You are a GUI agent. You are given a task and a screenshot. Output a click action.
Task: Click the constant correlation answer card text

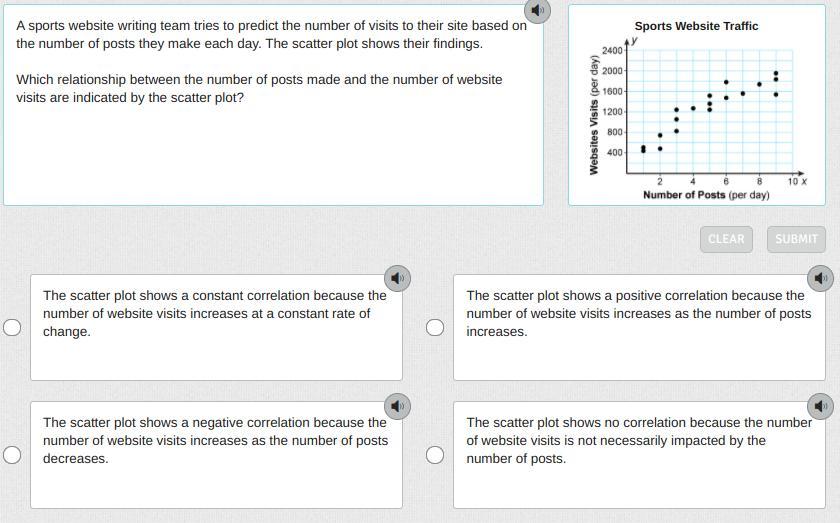pyautogui.click(x=214, y=313)
